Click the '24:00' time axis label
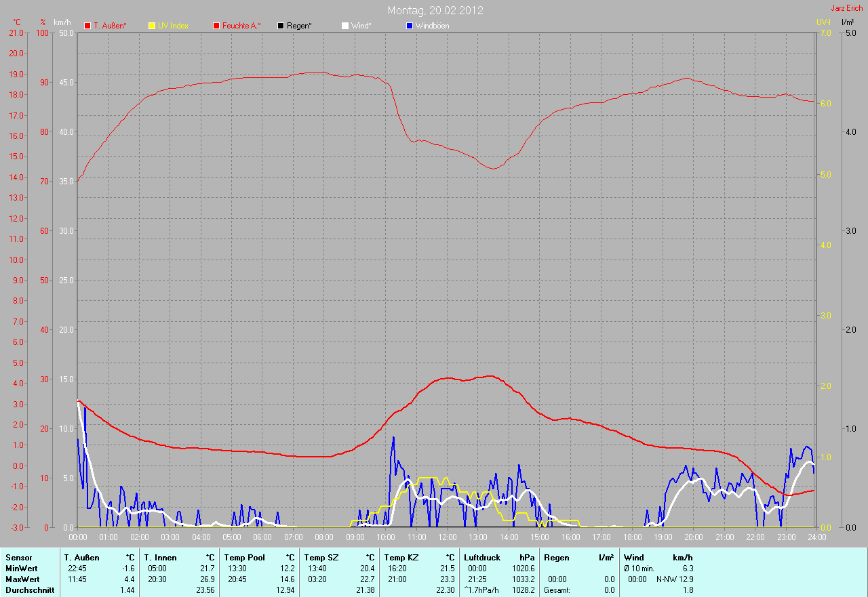 [x=816, y=537]
